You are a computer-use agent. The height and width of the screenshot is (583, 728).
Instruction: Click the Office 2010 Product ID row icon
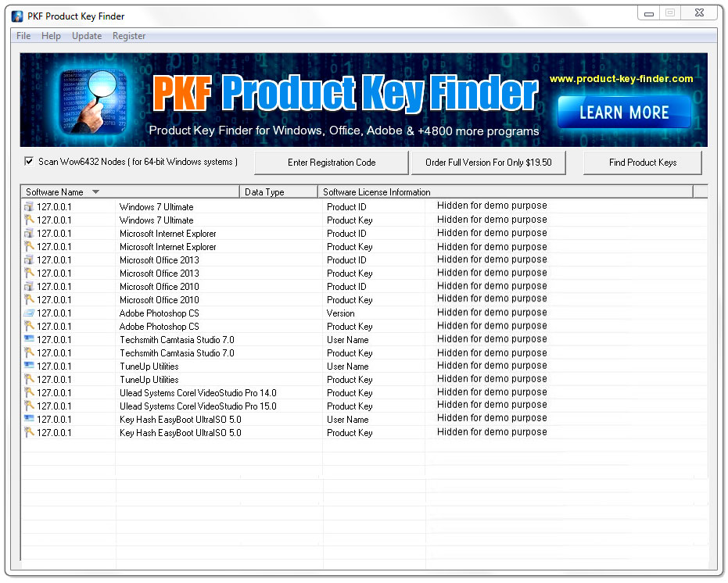point(29,286)
